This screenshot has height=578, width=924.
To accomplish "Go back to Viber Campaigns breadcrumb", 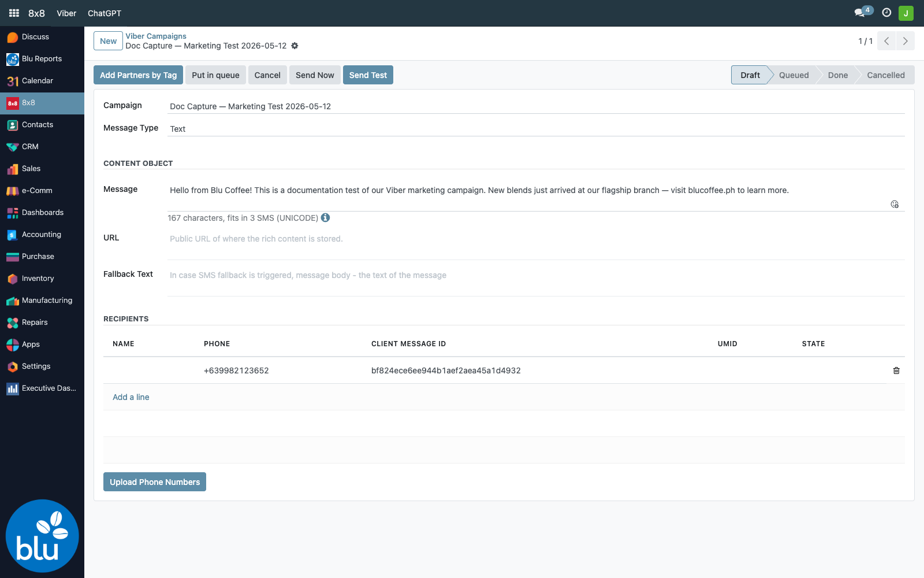I will tap(156, 36).
